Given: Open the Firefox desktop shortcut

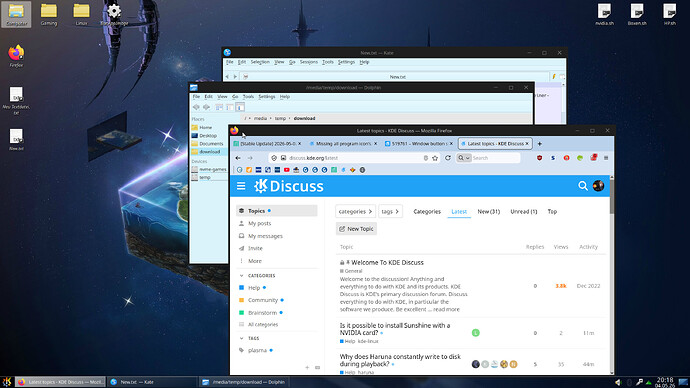Looking at the screenshot, I should click(x=16, y=55).
